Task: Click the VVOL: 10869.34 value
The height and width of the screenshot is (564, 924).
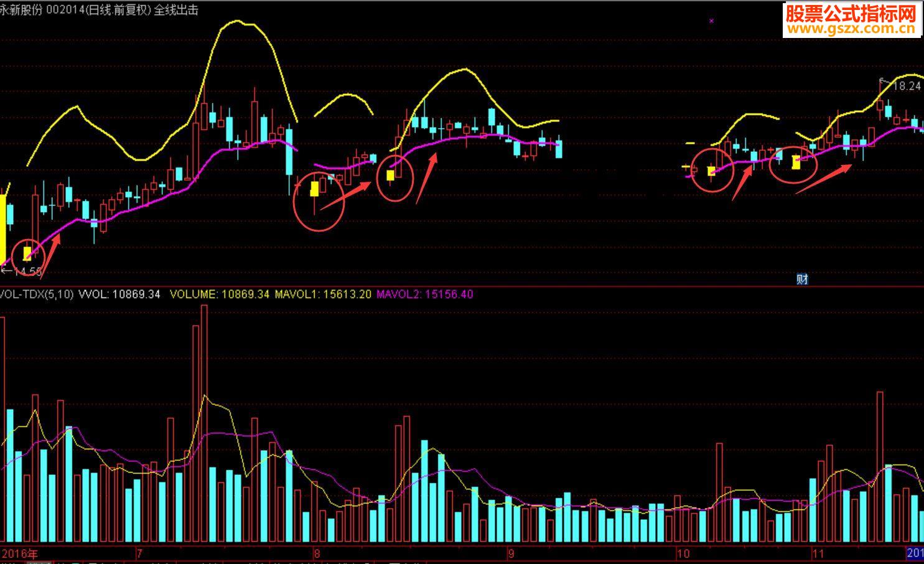Action: click(x=120, y=294)
